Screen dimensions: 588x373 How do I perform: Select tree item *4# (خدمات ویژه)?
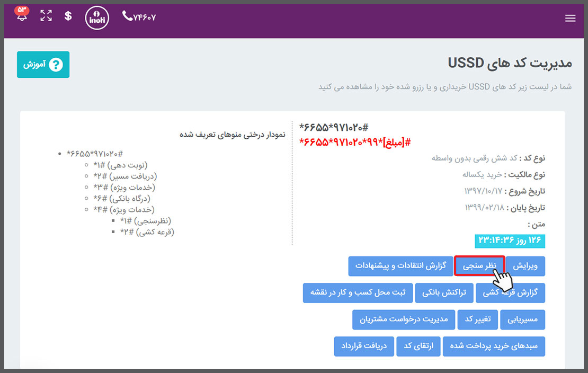(124, 209)
